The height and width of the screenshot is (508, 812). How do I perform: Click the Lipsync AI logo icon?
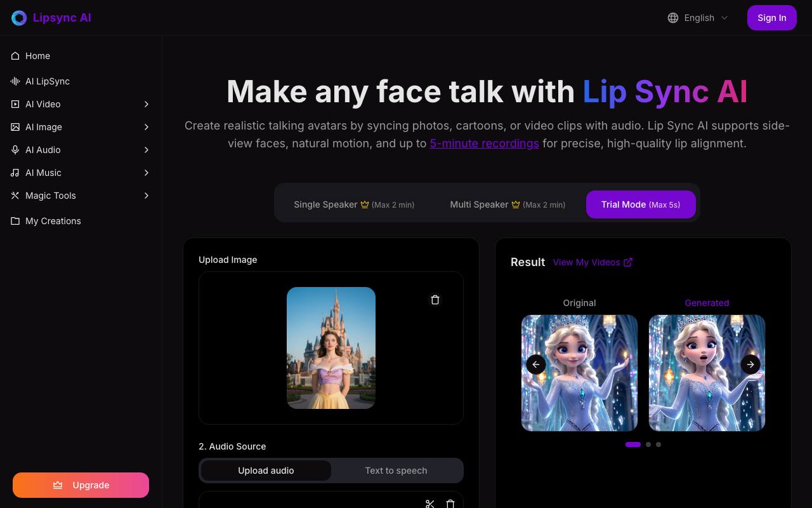(x=19, y=18)
